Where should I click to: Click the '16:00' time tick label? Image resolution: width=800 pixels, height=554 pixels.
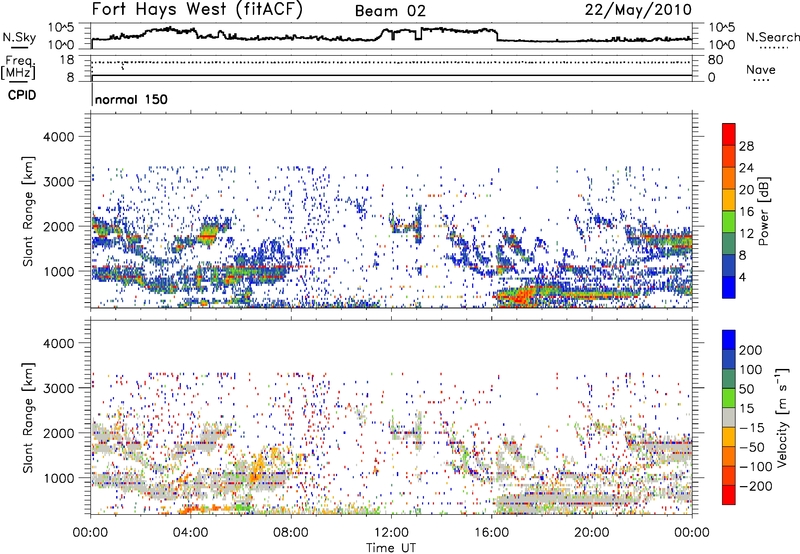coord(491,533)
